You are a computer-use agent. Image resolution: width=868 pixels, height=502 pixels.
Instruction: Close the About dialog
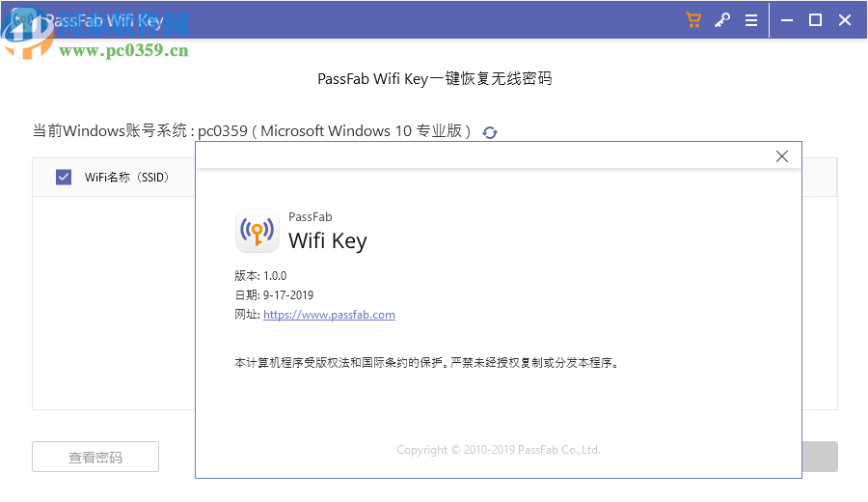pyautogui.click(x=781, y=156)
